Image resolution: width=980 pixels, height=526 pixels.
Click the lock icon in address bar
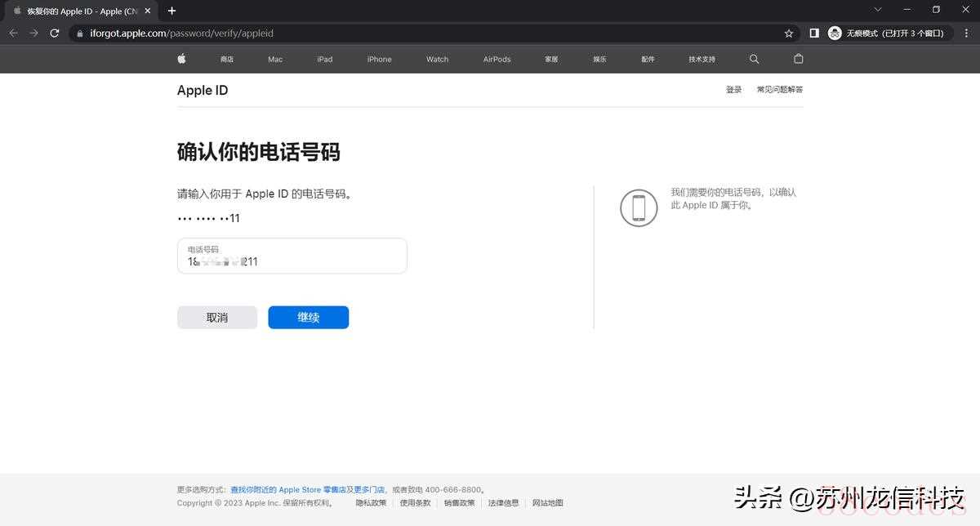[79, 33]
